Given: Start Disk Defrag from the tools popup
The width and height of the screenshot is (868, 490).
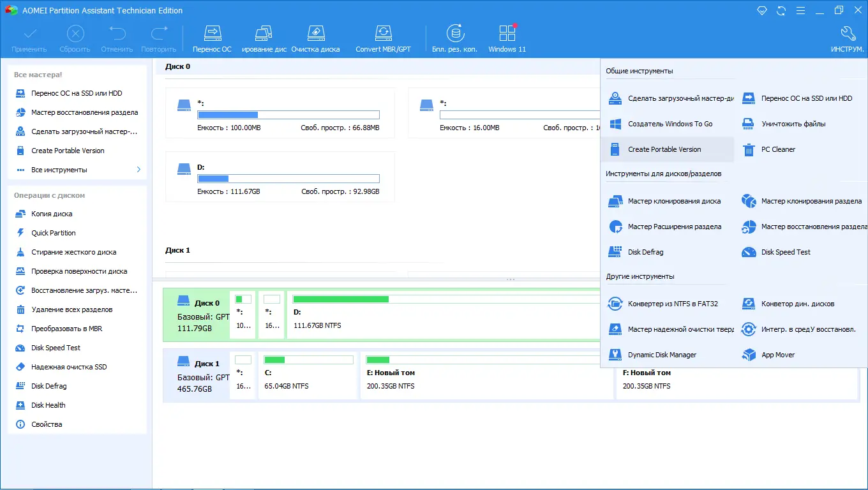Looking at the screenshot, I should (668, 252).
